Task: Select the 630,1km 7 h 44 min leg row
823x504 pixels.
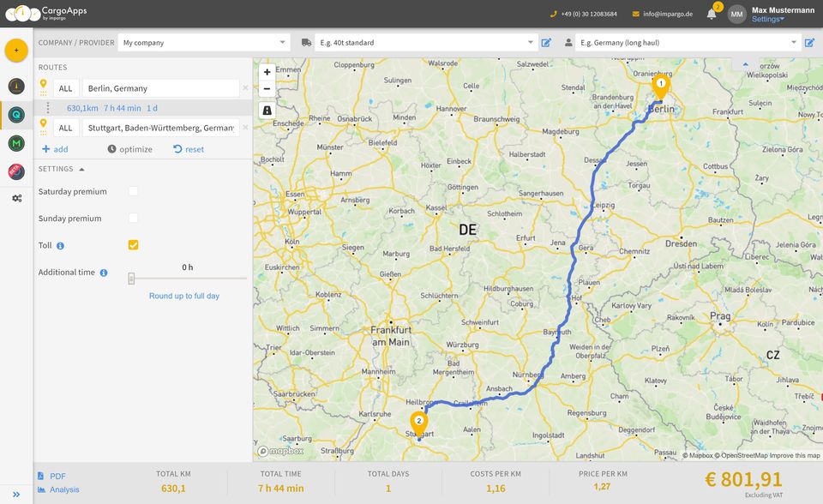Action: (x=143, y=108)
